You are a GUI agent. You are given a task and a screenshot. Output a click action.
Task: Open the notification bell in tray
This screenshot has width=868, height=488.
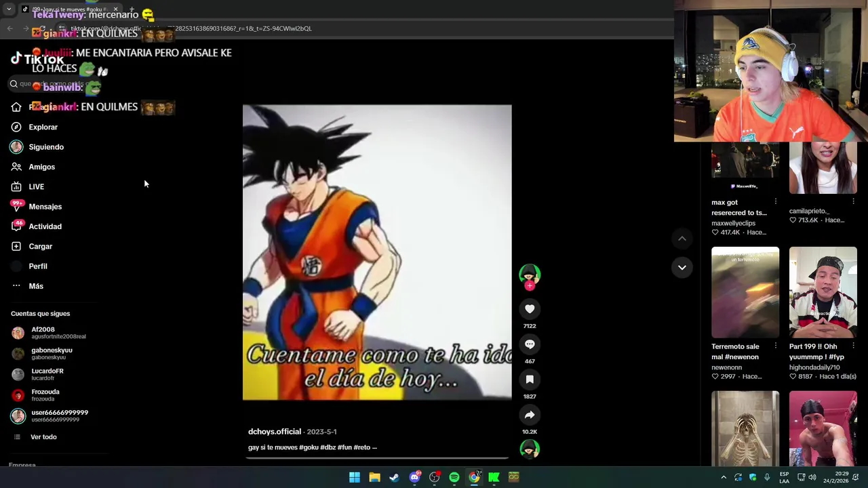[x=856, y=477]
